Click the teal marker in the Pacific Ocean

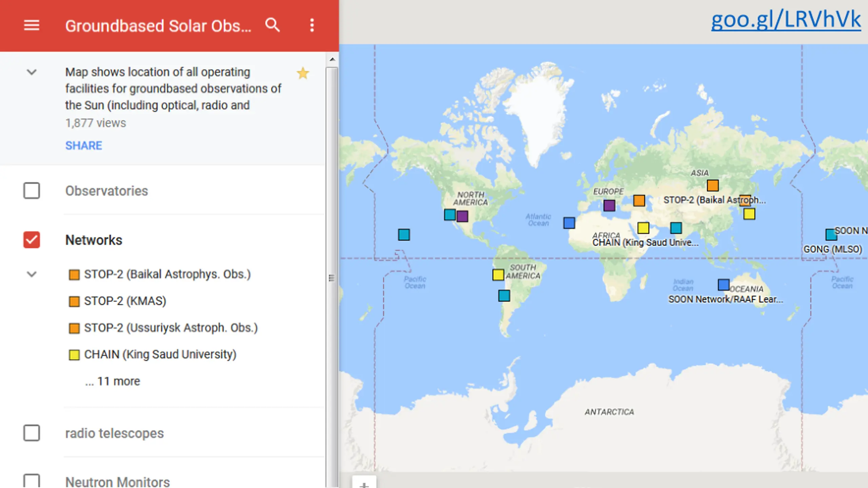tap(404, 235)
